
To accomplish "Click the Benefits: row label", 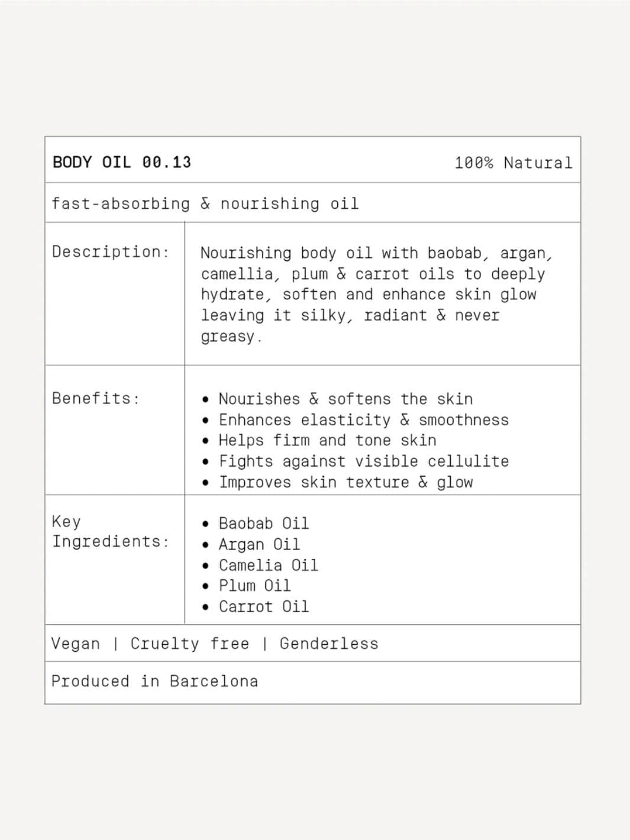I will [x=96, y=398].
